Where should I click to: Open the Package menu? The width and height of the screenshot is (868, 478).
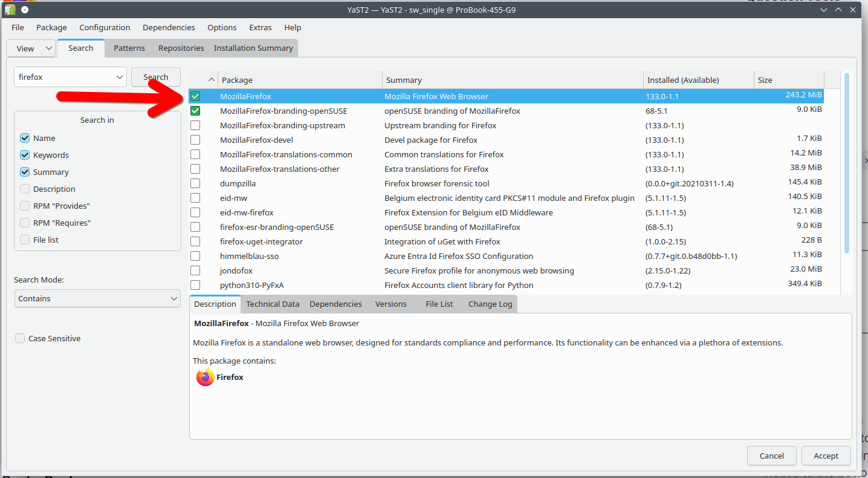(51, 27)
